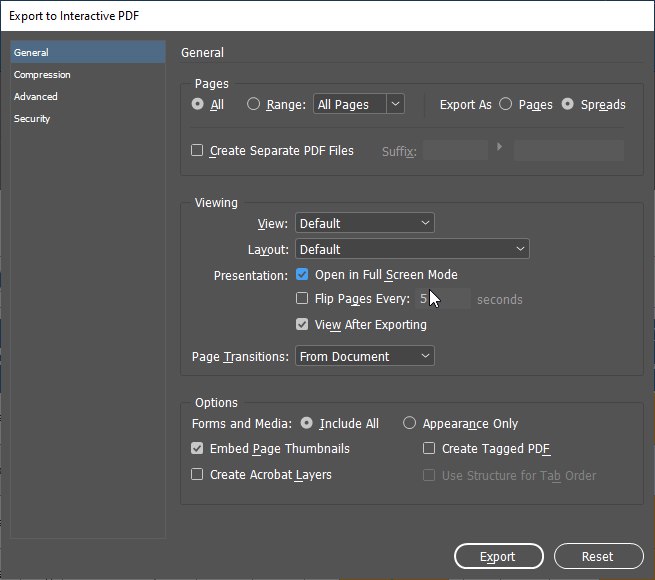The height and width of the screenshot is (580, 655).
Task: Switch to the Advanced section
Action: pyautogui.click(x=36, y=97)
